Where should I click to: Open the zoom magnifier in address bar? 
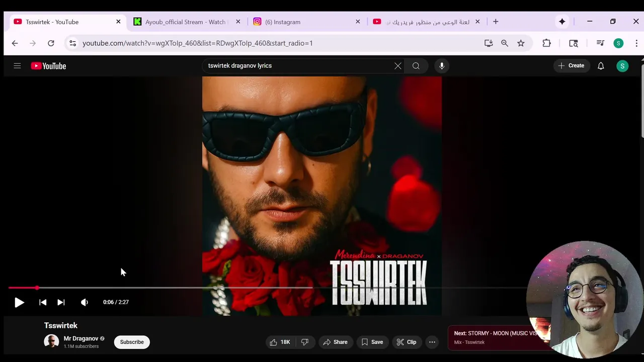coord(505,43)
